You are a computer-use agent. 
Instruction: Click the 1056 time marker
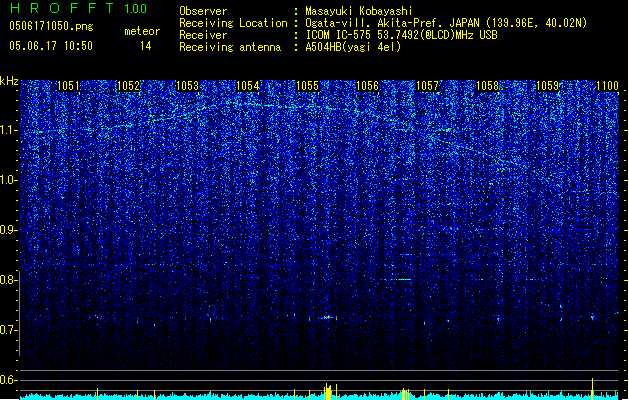[x=367, y=86]
